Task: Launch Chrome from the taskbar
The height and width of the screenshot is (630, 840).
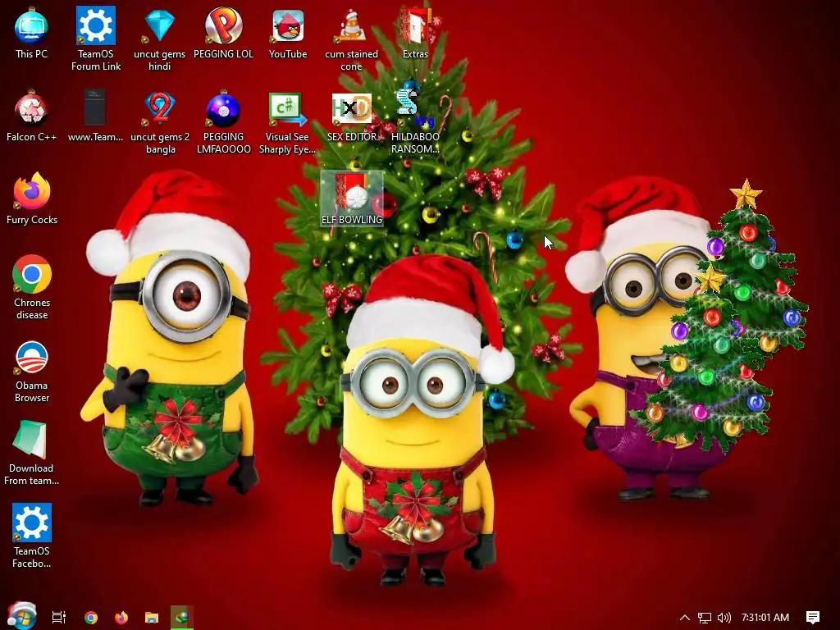Action: coord(91,617)
